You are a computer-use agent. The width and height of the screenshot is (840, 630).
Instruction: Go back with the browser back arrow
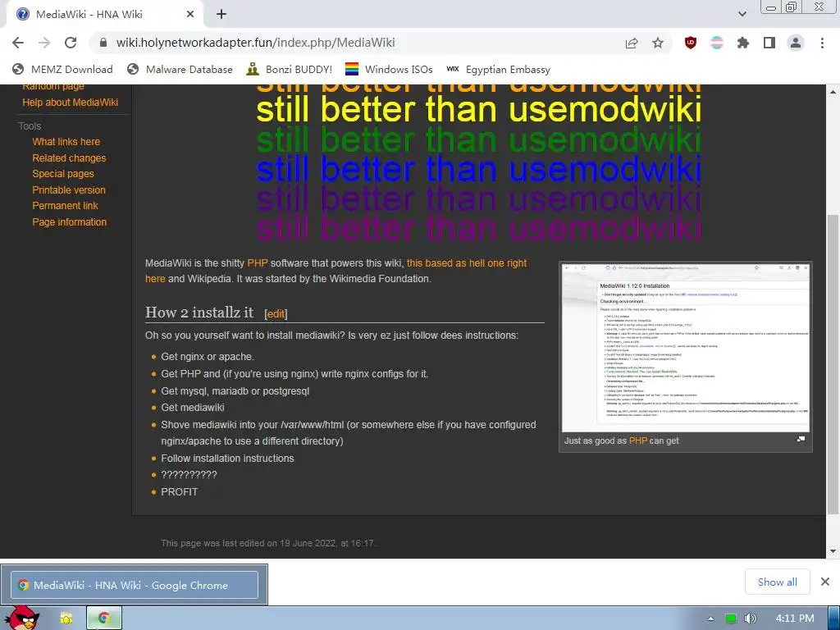coord(18,43)
